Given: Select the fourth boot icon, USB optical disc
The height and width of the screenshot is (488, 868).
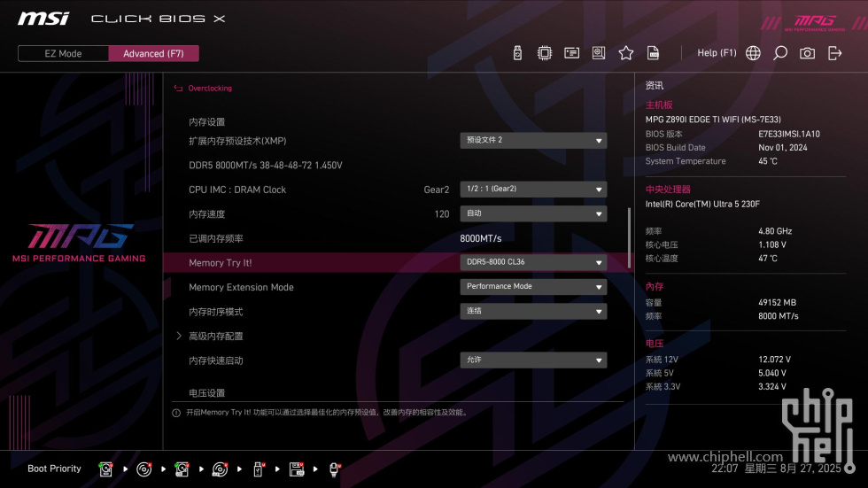Looking at the screenshot, I should (x=220, y=469).
